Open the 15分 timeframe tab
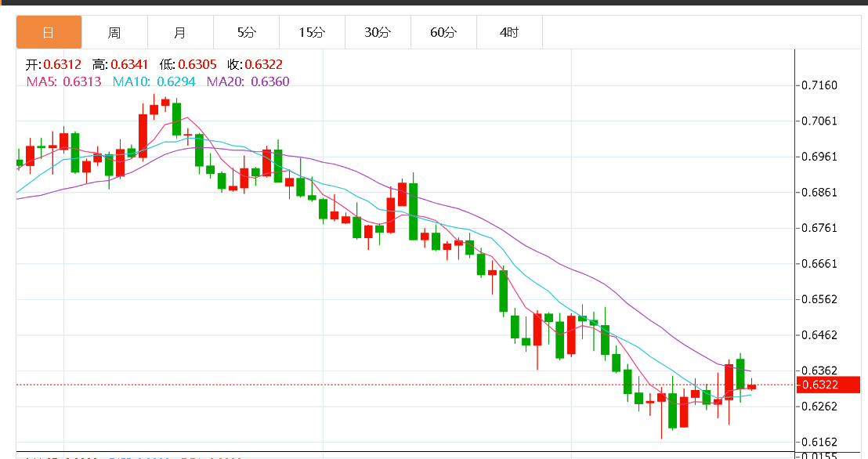Image resolution: width=868 pixels, height=459 pixels. click(313, 32)
